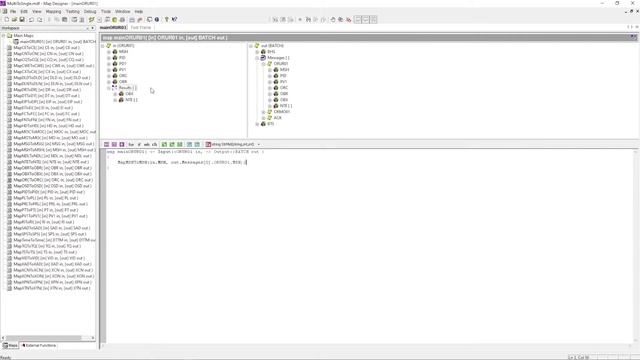Select OBX under Results in input tree

tap(129, 94)
